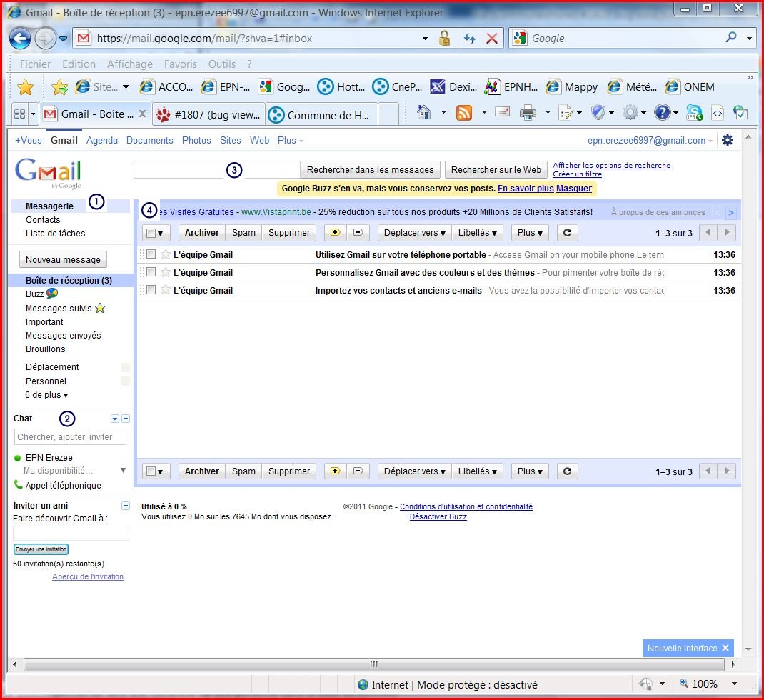Open top 'Plus' actions dropdown

coord(530,233)
